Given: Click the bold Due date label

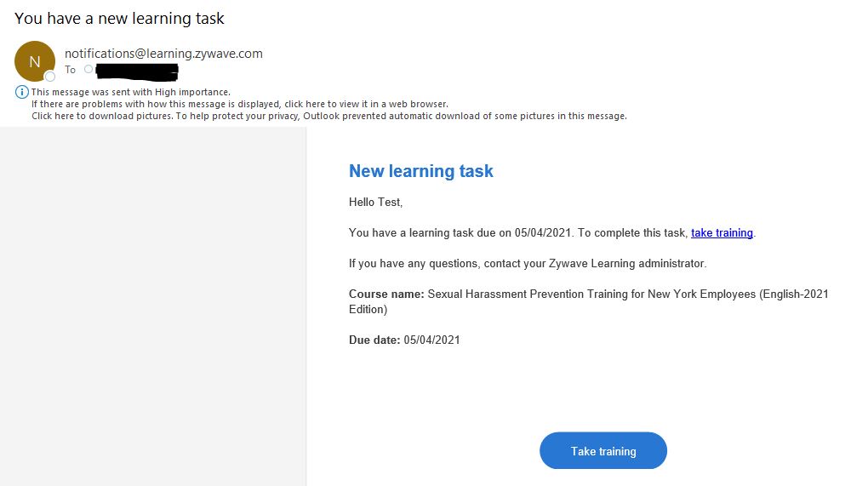Looking at the screenshot, I should [x=374, y=340].
